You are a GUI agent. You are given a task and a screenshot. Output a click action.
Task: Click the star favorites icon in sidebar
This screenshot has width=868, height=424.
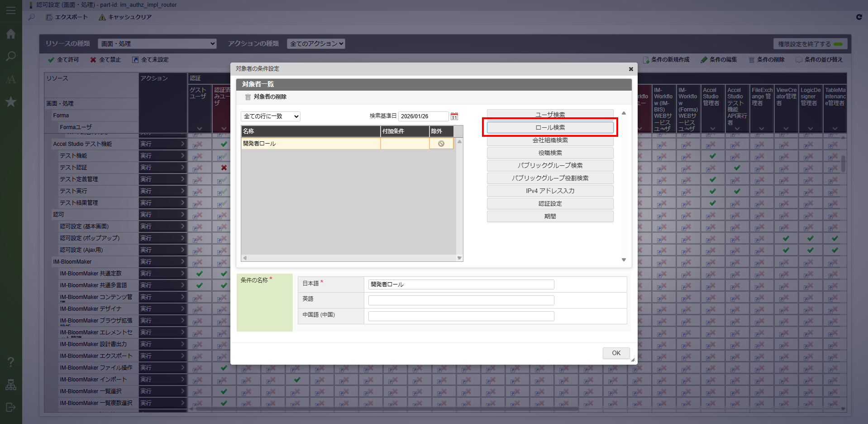11,102
